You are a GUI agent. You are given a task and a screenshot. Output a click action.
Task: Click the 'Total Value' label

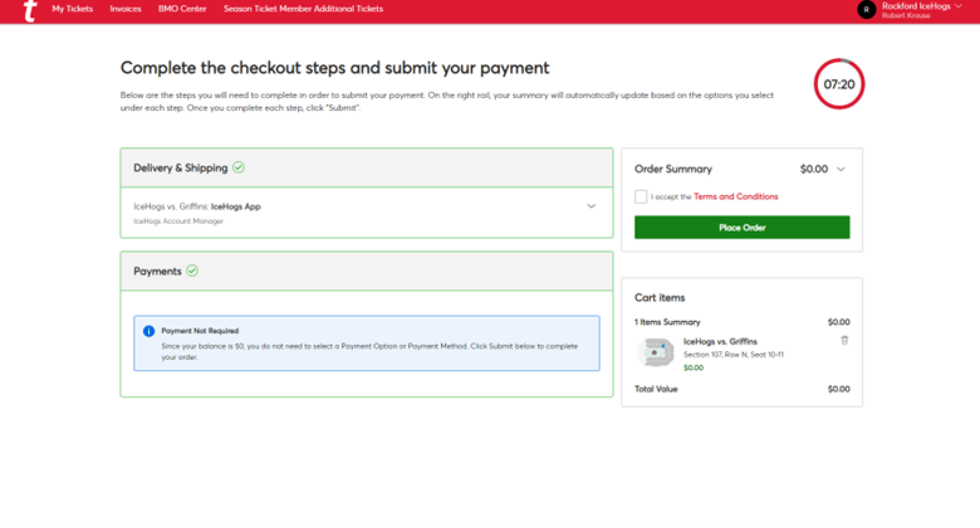click(x=656, y=389)
